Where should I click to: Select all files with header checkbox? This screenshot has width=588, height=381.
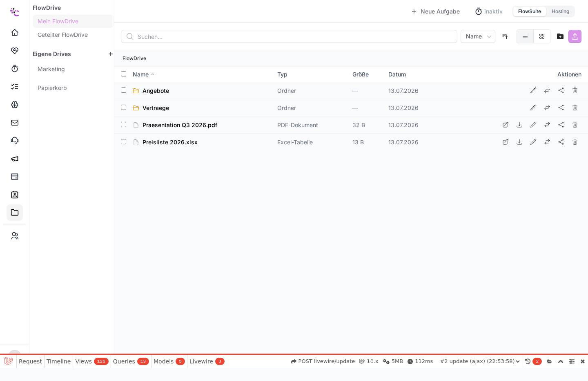[x=123, y=74]
